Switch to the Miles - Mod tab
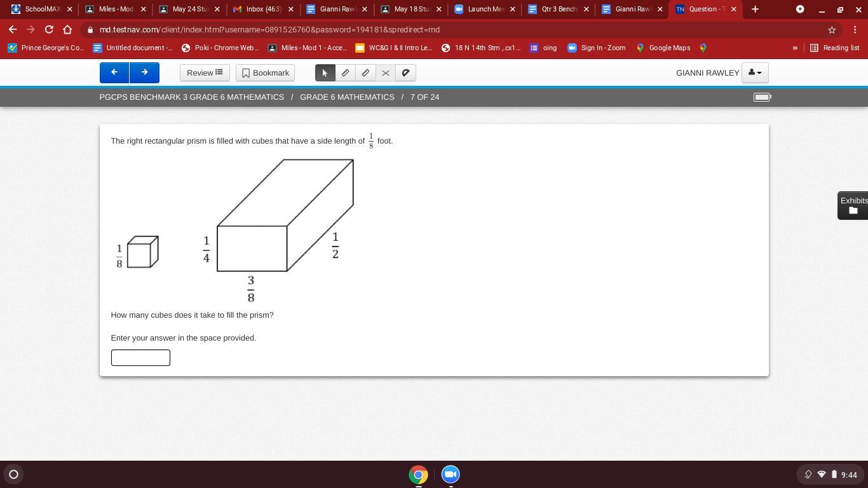The image size is (868, 488). click(x=115, y=9)
